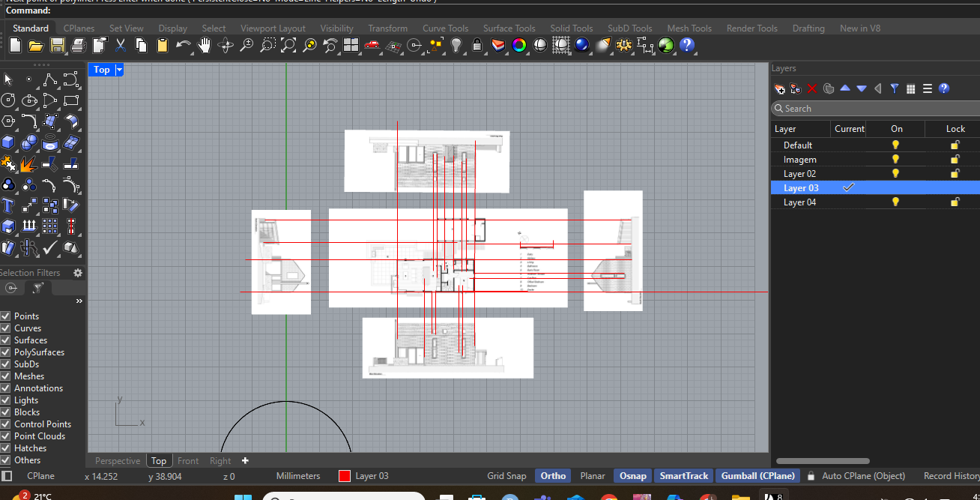Click the Layer 03 color swatch

[x=344, y=475]
